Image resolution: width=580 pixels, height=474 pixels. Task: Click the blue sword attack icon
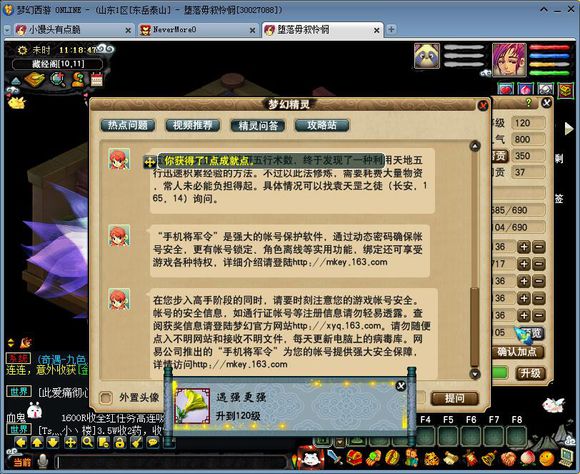click(335, 458)
